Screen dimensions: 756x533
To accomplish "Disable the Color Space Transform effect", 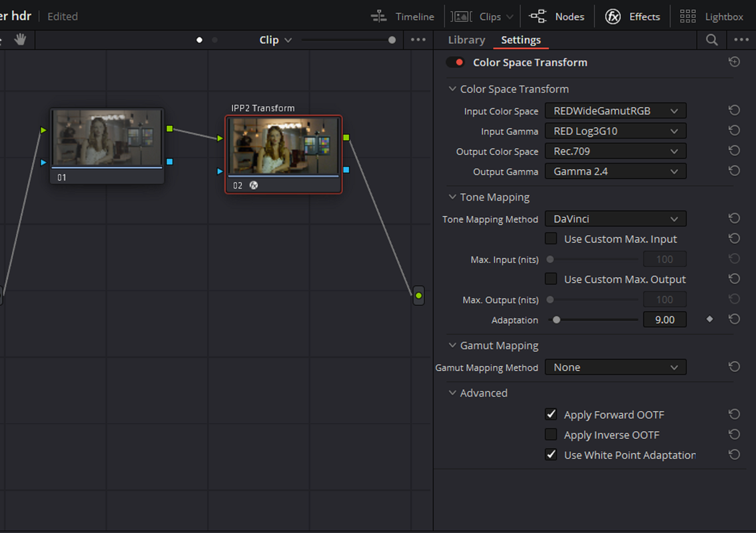I will click(455, 62).
